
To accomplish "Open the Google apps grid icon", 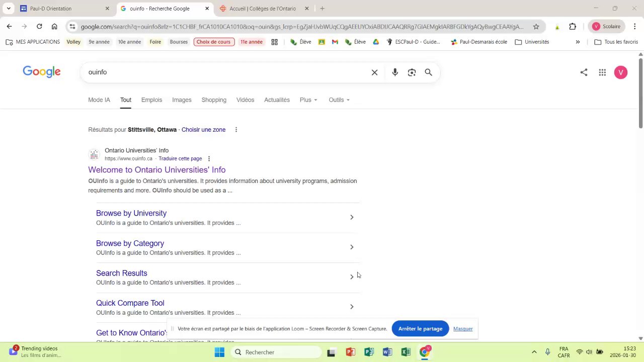I will coord(602,72).
